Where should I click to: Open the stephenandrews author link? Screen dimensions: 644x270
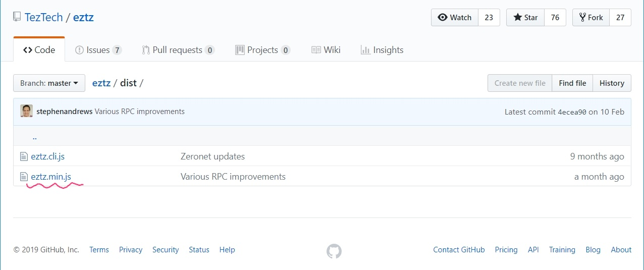(65, 112)
